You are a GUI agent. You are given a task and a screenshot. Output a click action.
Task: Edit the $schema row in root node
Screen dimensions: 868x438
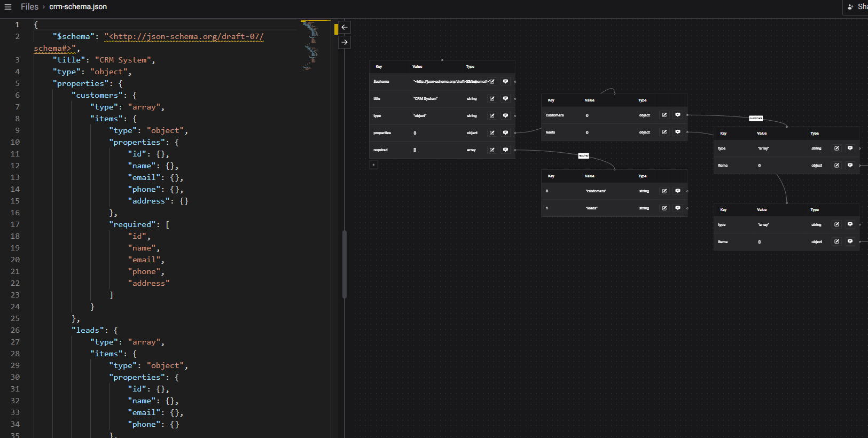pyautogui.click(x=492, y=82)
